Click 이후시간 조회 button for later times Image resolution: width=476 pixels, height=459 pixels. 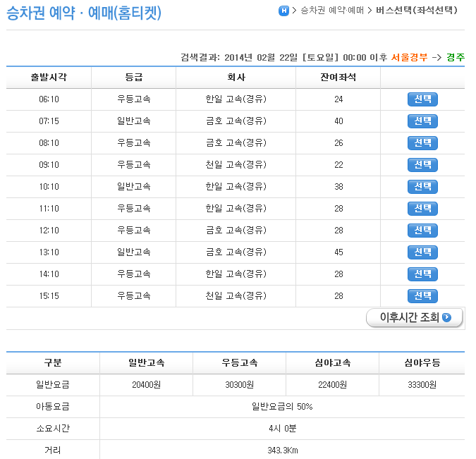(415, 318)
